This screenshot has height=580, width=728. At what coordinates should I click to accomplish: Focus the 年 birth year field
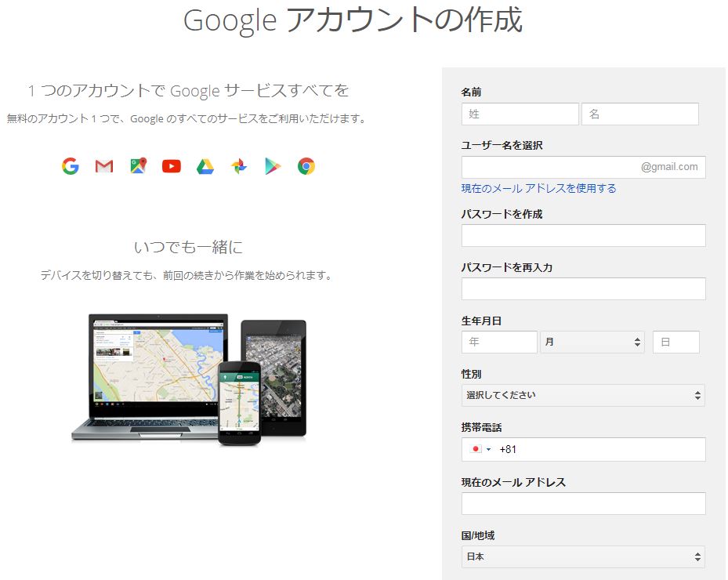[499, 343]
